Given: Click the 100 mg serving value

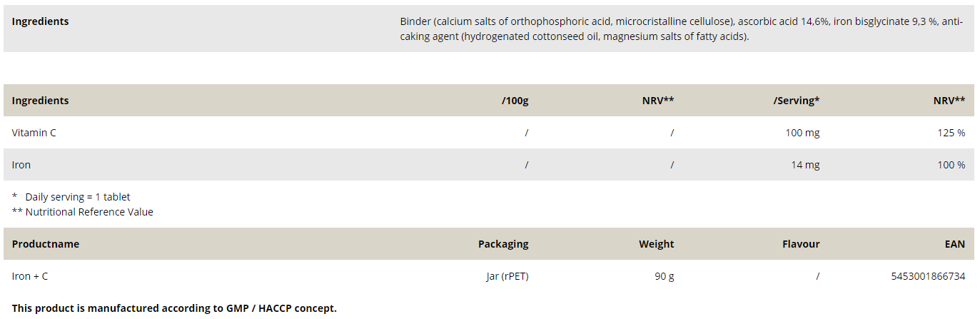Looking at the screenshot, I should click(x=803, y=133).
